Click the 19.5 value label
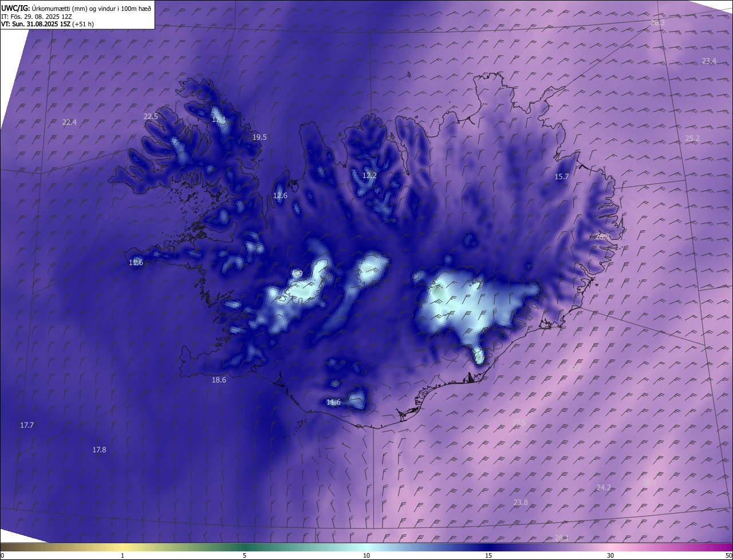This screenshot has width=733, height=560. (259, 137)
